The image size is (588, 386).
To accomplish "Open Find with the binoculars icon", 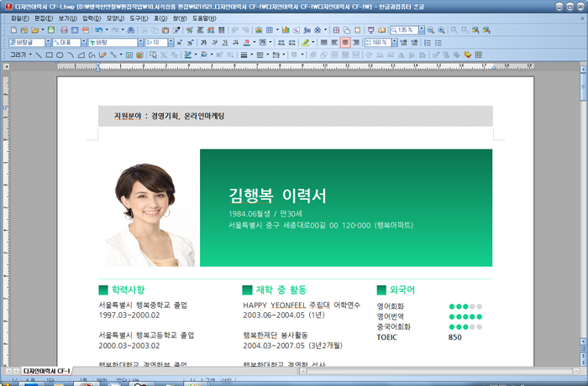I will coord(131,30).
